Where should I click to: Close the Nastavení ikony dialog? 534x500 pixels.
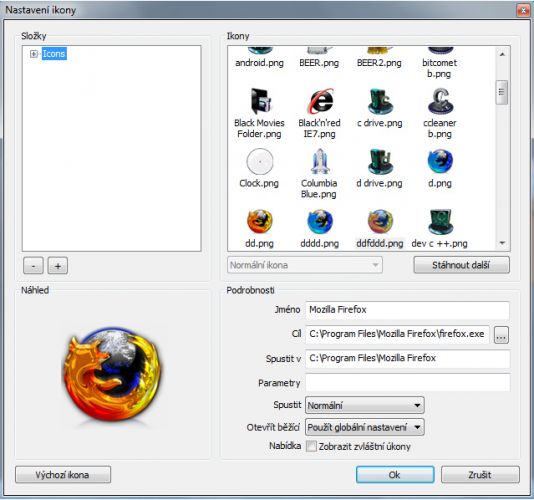point(523,11)
